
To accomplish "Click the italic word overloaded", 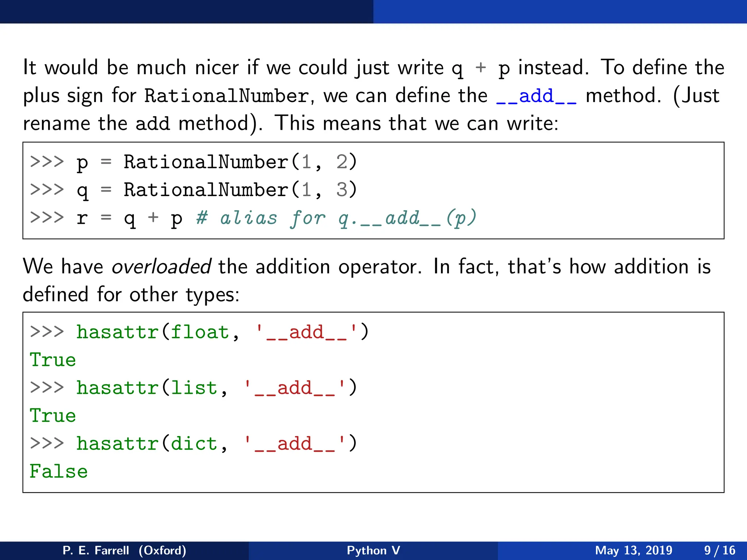I will [x=161, y=266].
